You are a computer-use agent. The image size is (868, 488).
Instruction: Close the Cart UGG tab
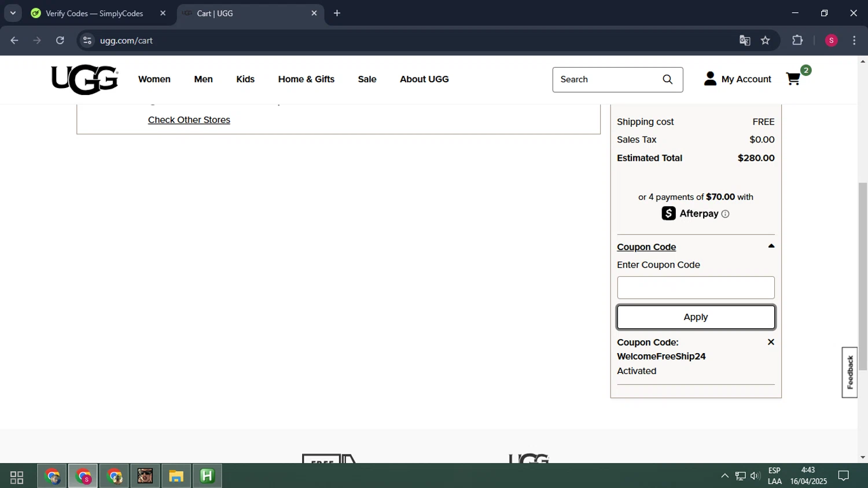click(314, 13)
